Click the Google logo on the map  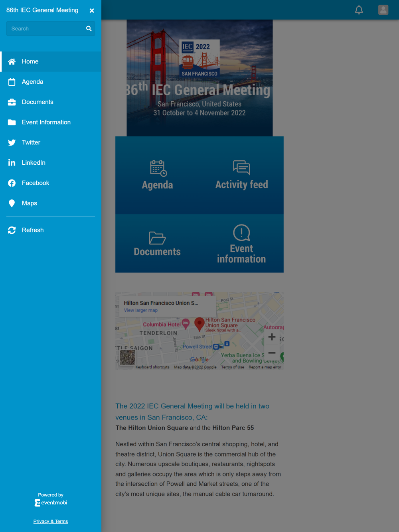(x=199, y=359)
